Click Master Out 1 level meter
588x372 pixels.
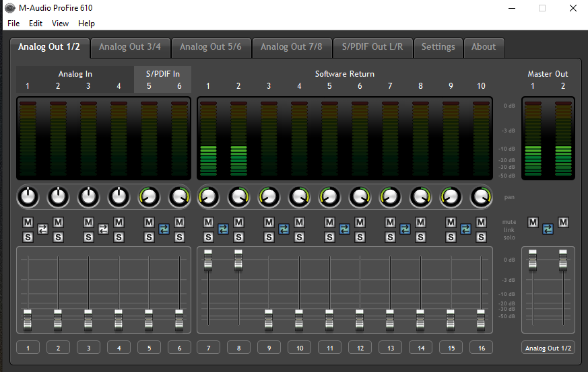533,138
